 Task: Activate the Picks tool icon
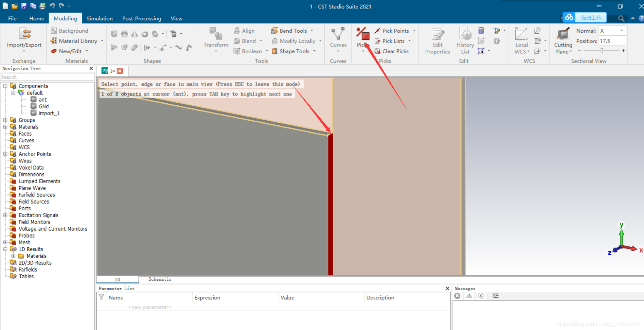click(363, 34)
